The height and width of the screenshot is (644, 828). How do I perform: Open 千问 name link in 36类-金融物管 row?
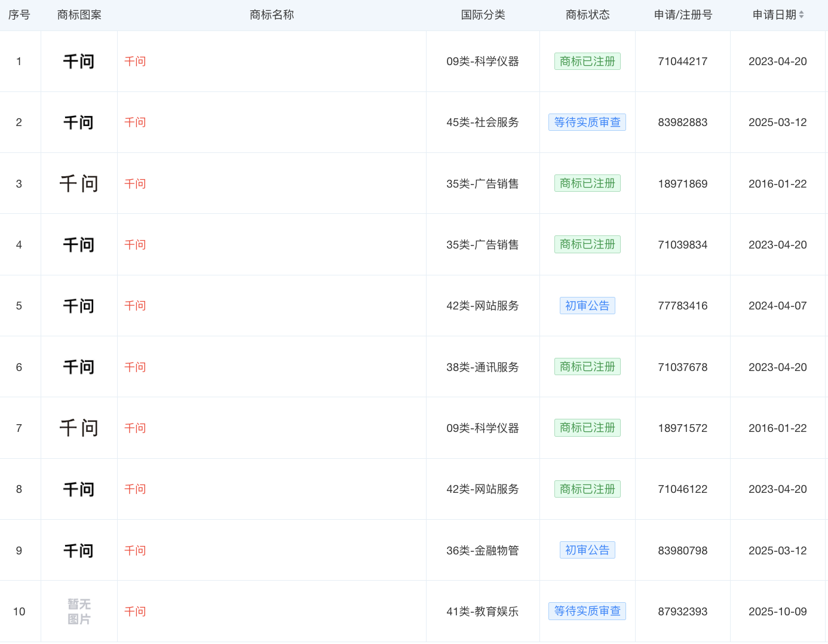coord(135,550)
